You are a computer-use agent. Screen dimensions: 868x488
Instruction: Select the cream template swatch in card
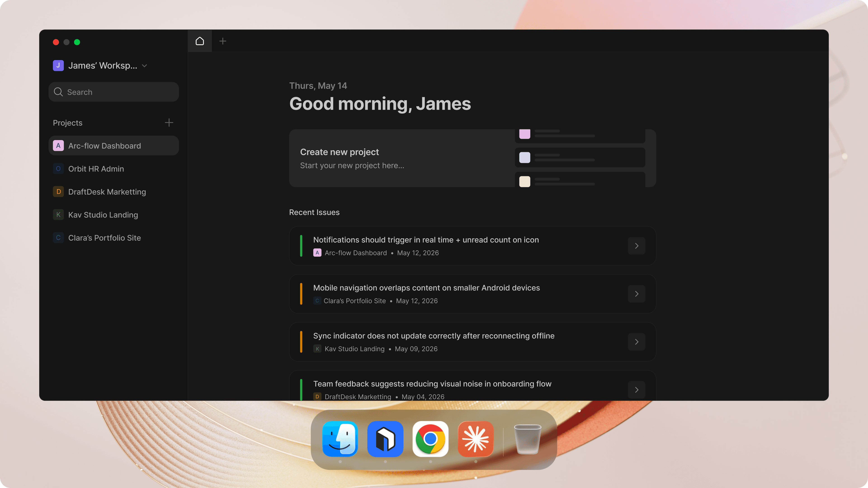click(x=524, y=181)
